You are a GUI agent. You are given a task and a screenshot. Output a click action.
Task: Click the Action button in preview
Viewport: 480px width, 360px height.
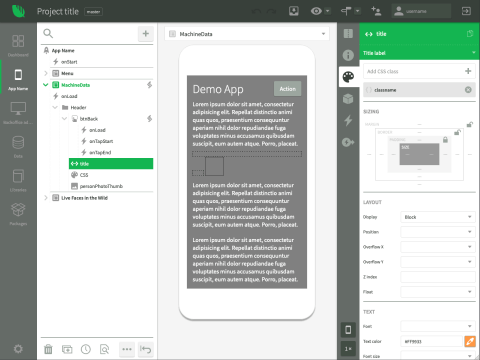tap(287, 89)
